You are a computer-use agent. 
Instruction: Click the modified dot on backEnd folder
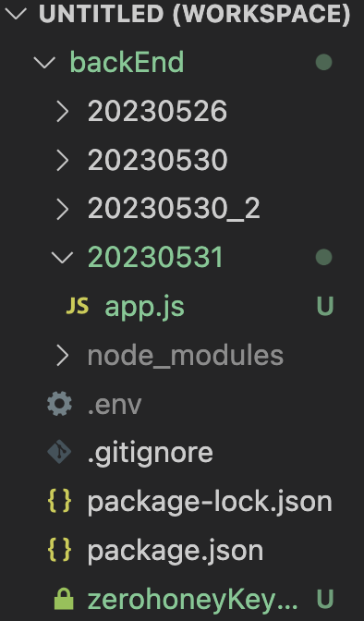coord(324,62)
